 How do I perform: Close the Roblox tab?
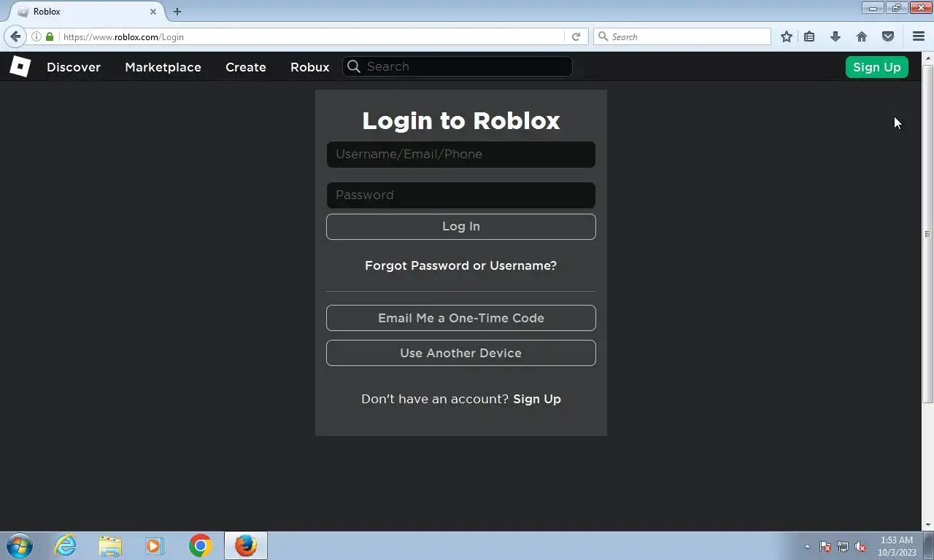click(x=153, y=12)
